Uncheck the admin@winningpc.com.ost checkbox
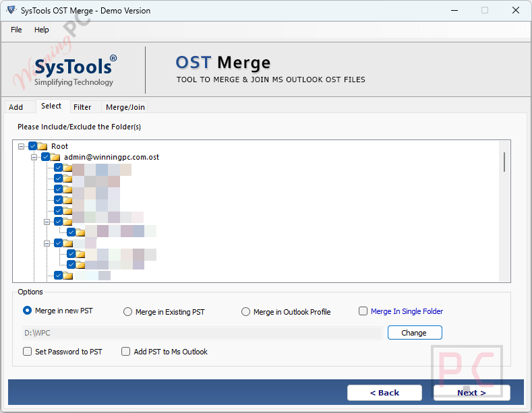 click(x=45, y=157)
